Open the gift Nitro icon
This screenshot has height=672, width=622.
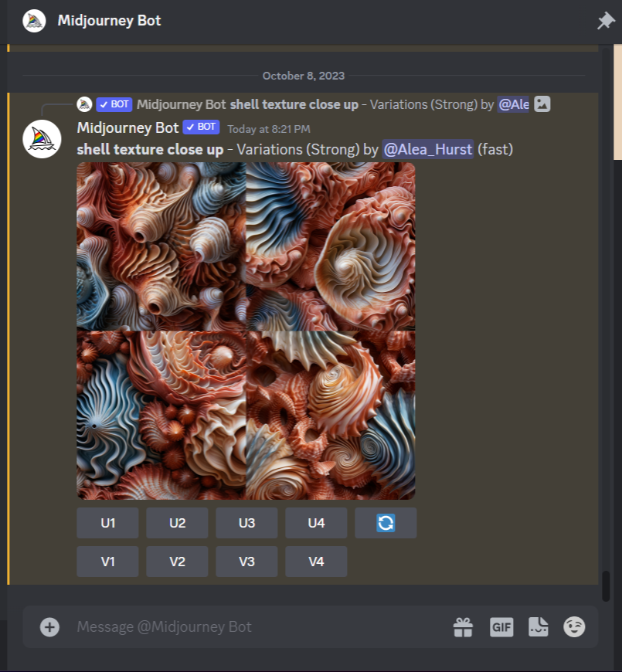pyautogui.click(x=463, y=627)
